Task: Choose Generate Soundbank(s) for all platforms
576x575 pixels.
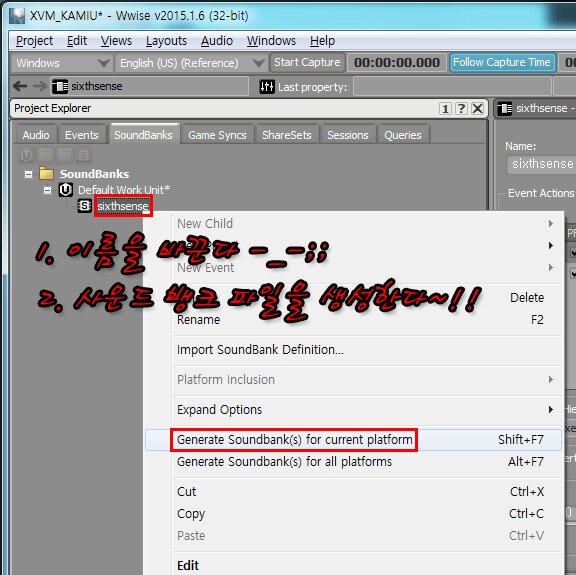Action: (353, 461)
